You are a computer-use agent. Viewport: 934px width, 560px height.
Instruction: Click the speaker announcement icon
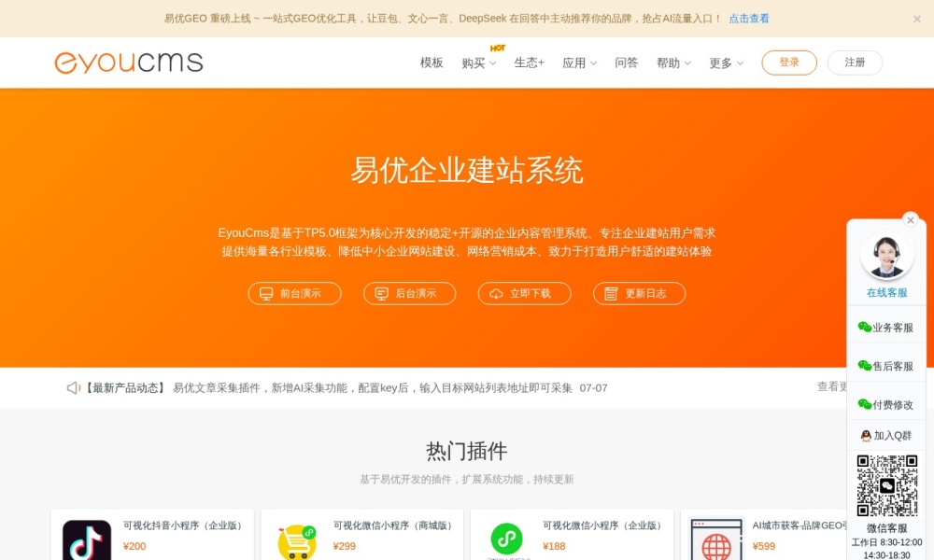coord(73,388)
